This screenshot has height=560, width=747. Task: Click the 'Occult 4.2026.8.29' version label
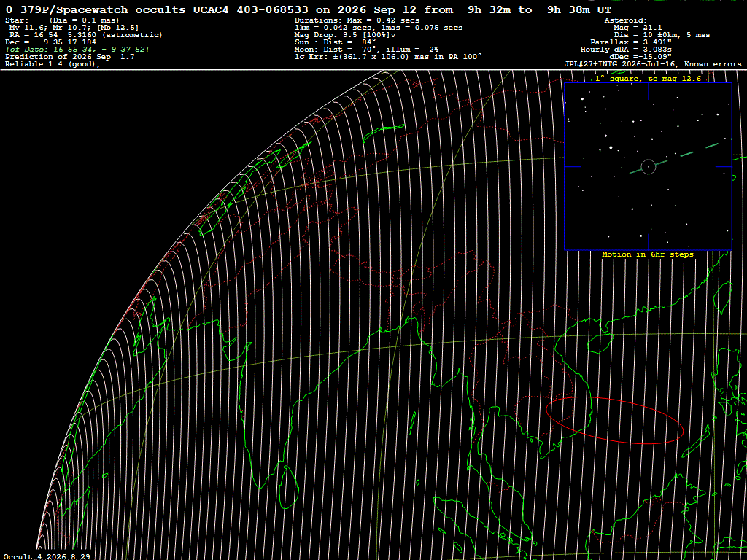coord(47,556)
